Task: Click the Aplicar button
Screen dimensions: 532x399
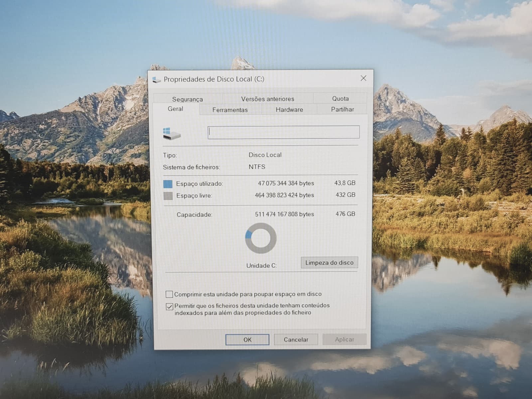Action: (344, 339)
